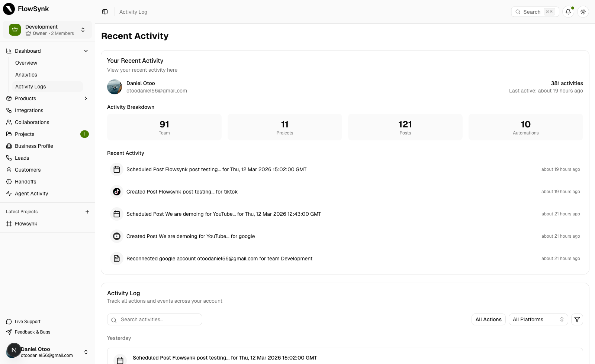This screenshot has width=595, height=364.
Task: Expand the Products section chevron
Action: click(86, 98)
